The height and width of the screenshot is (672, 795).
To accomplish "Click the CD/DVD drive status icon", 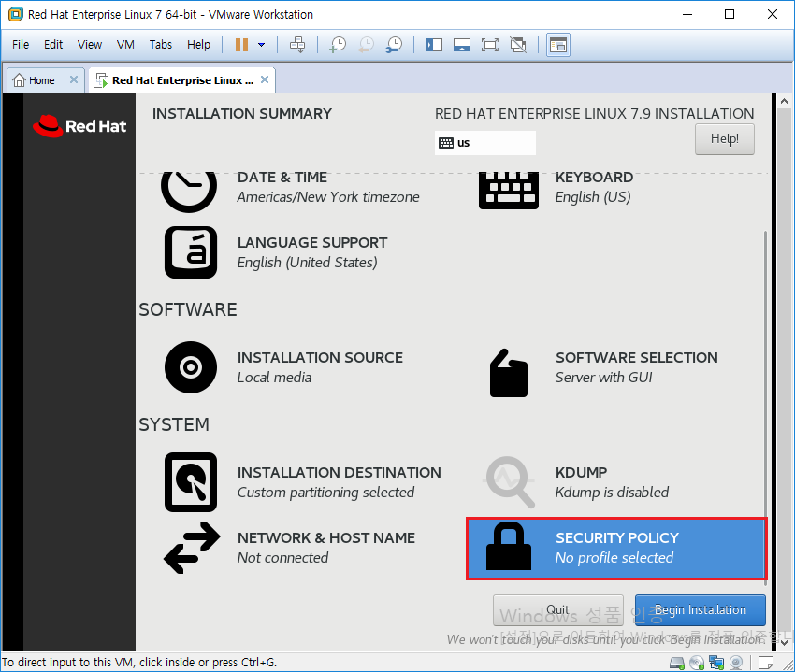I will pyautogui.click(x=697, y=663).
